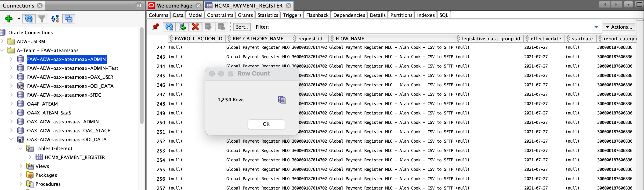Image resolution: width=644 pixels, height=190 pixels.
Task: Refresh the Connections tree
Action: pos(29,19)
